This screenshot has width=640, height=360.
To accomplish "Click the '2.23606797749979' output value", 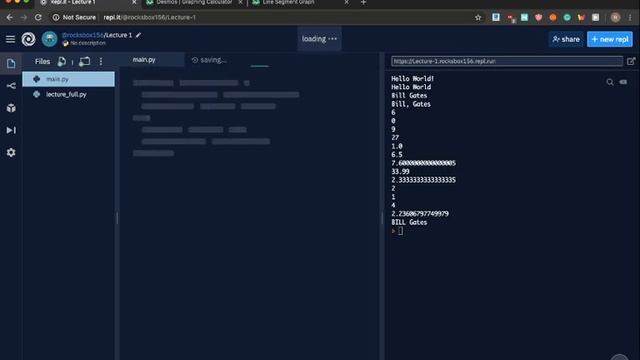I will (420, 214).
